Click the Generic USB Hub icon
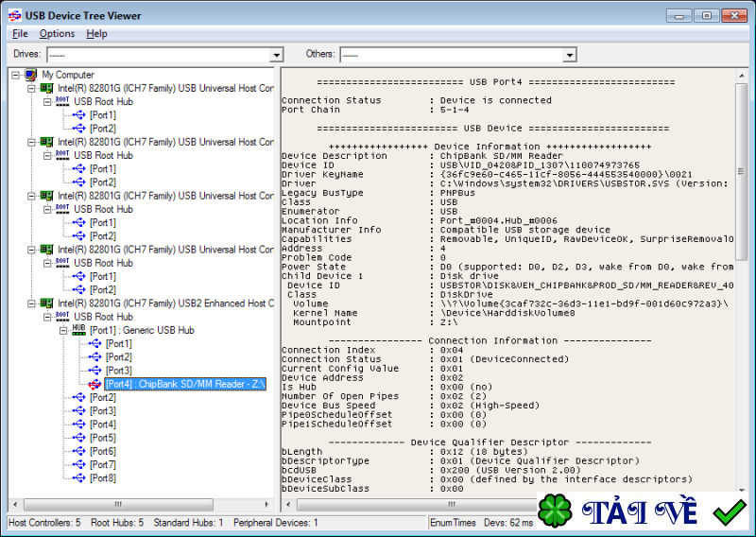Image resolution: width=756 pixels, height=537 pixels. click(x=78, y=330)
